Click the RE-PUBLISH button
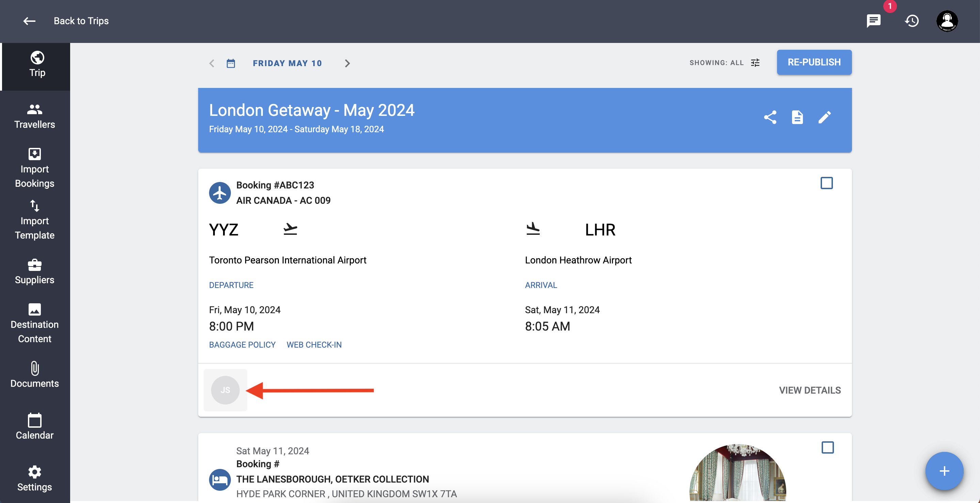980x503 pixels. pyautogui.click(x=814, y=62)
